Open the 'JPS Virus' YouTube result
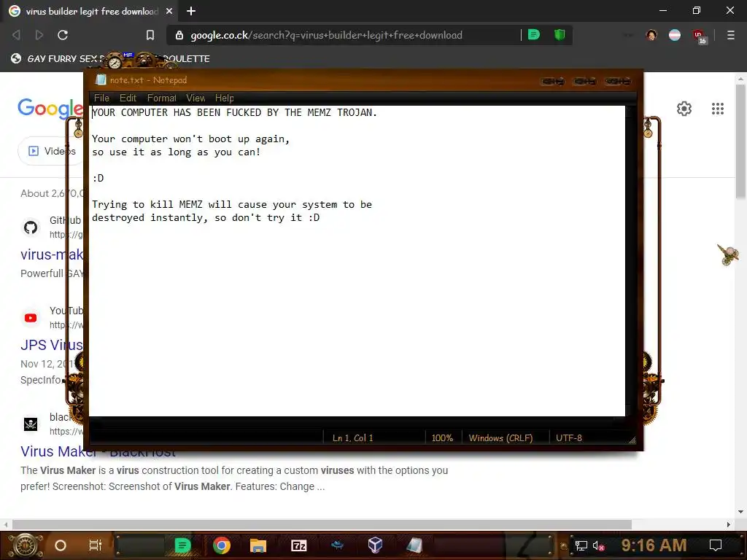Viewport: 747px width, 560px height. pyautogui.click(x=52, y=345)
